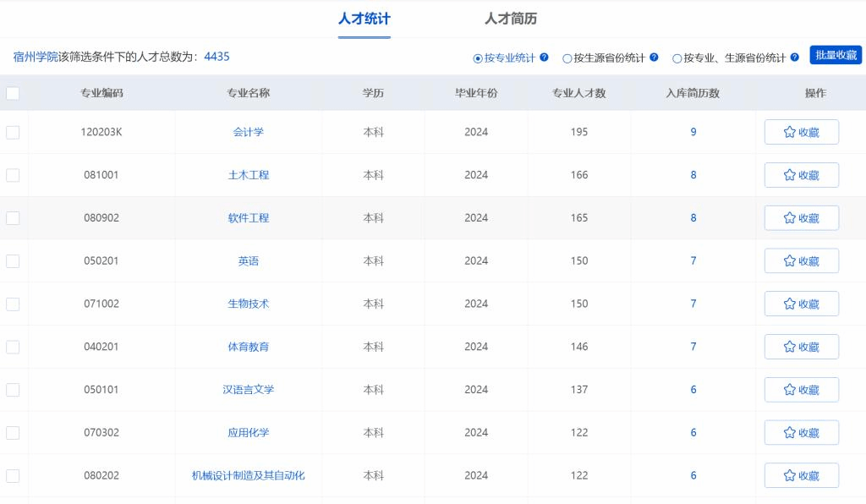Image resolution: width=866 pixels, height=504 pixels.
Task: Tick the select-all checkbox in table header
Action: (x=13, y=93)
